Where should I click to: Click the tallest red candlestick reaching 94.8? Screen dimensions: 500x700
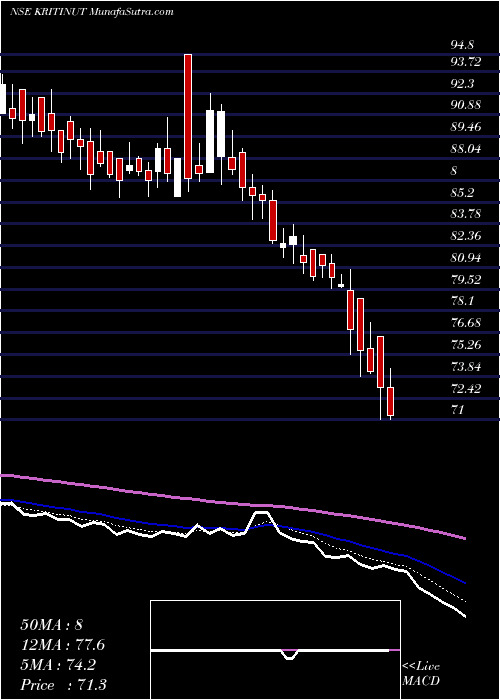188,116
